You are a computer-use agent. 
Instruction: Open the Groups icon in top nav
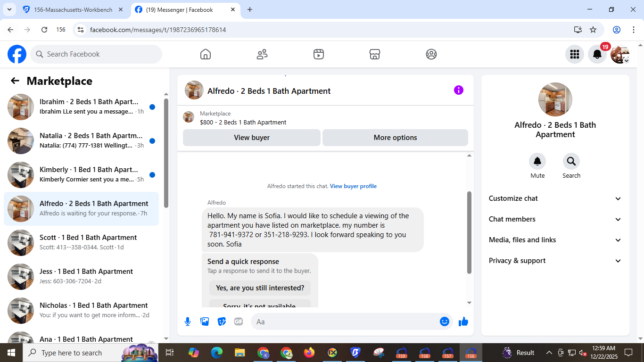tap(431, 54)
